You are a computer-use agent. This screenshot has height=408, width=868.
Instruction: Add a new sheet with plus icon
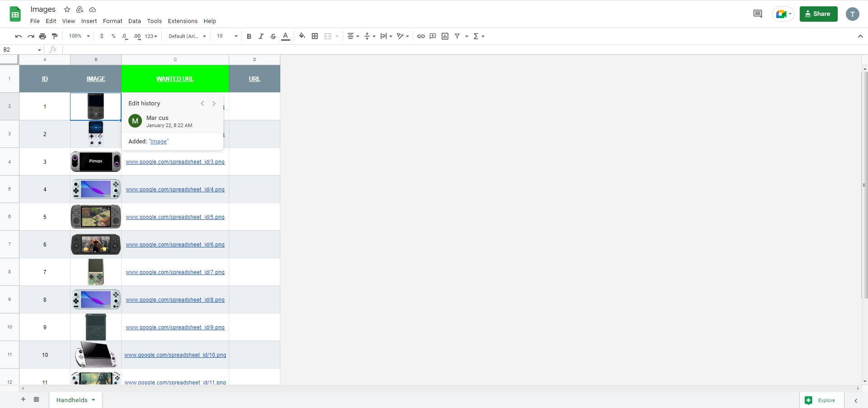(x=23, y=399)
